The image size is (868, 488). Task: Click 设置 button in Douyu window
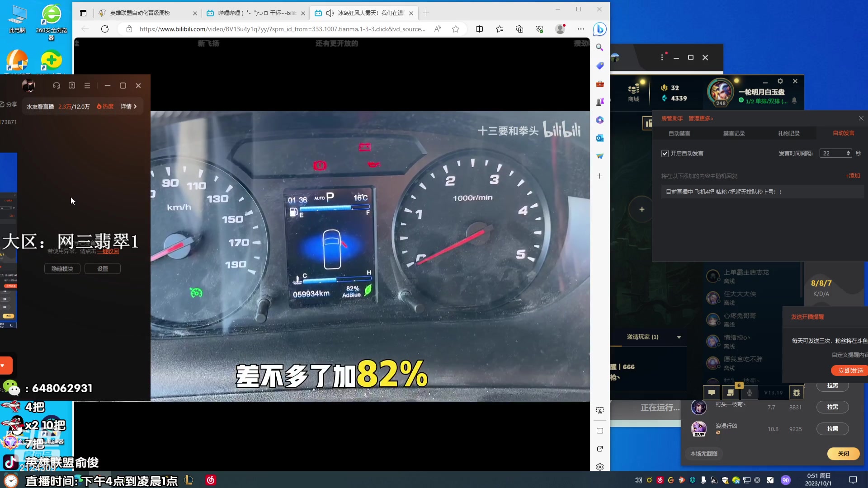point(103,269)
